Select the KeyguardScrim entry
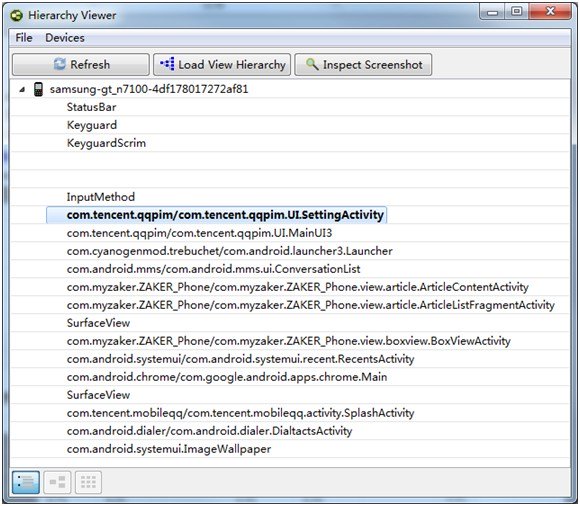The height and width of the screenshot is (506, 580). point(106,143)
